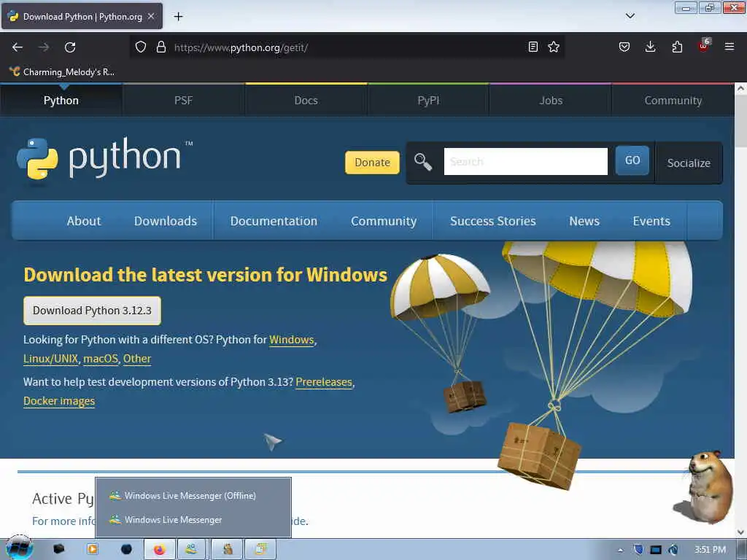Open the extensions puzzle-piece icon
The height and width of the screenshot is (560, 747).
click(677, 47)
